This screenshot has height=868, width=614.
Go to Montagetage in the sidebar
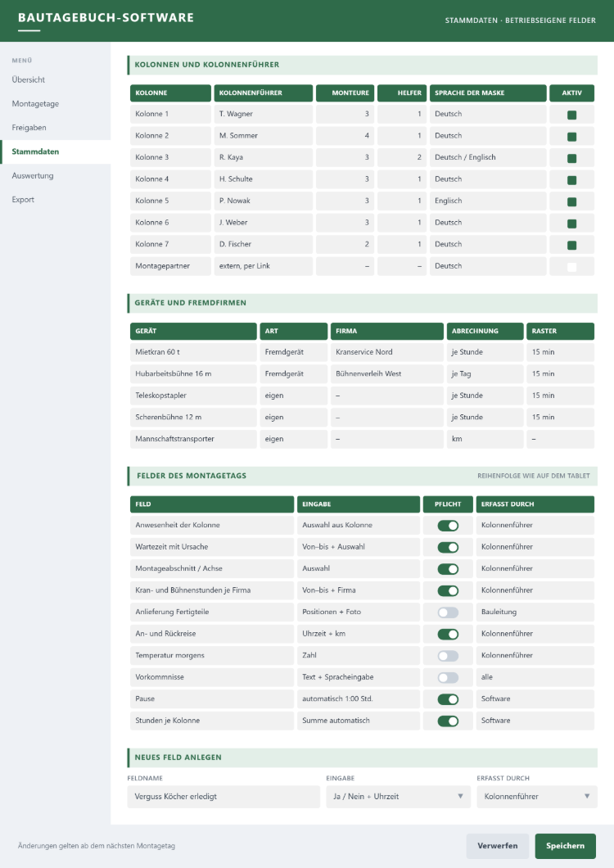point(56,103)
